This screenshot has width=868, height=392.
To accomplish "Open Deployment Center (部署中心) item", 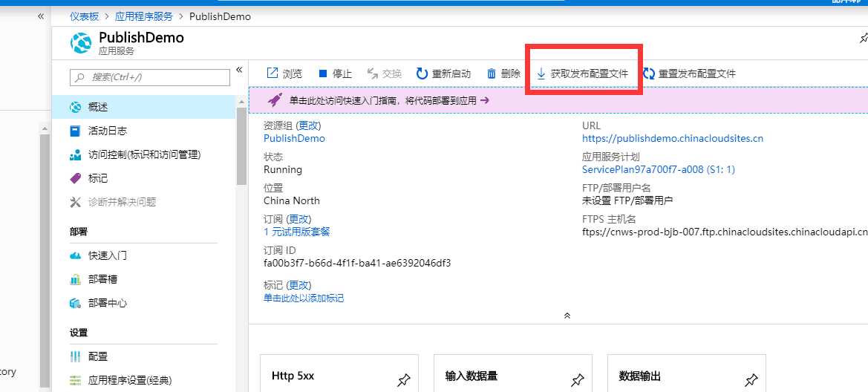I will pyautogui.click(x=144, y=304).
